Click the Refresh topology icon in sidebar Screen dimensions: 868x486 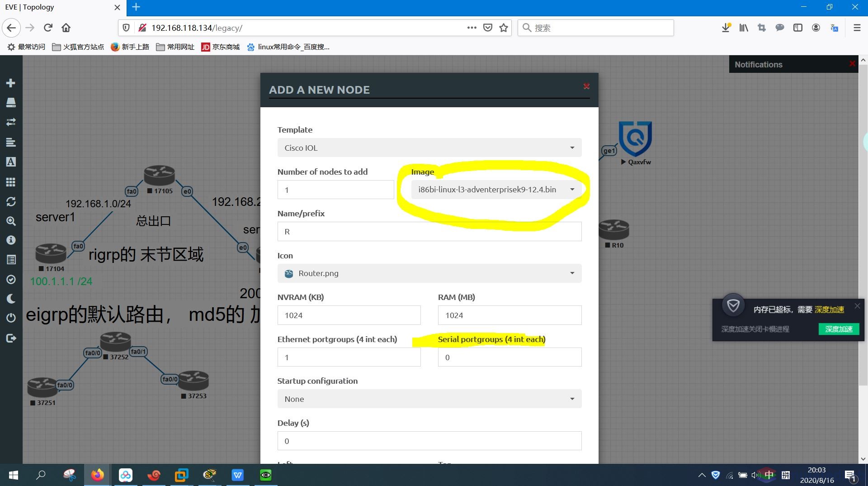11,201
